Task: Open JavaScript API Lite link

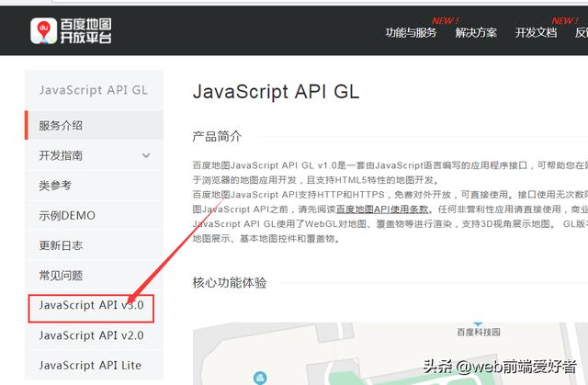Action: click(90, 365)
